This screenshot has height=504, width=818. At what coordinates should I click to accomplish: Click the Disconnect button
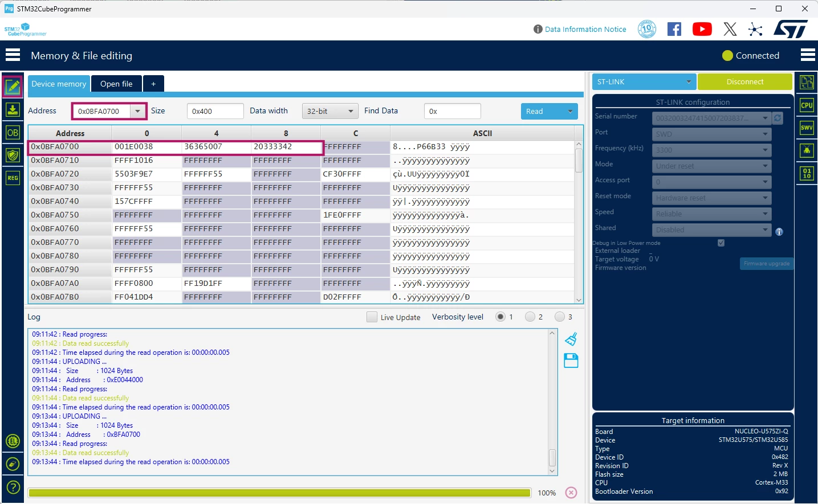click(745, 82)
